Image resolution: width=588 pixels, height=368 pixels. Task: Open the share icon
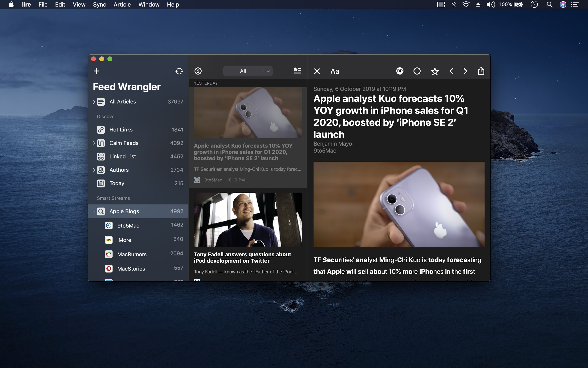481,71
